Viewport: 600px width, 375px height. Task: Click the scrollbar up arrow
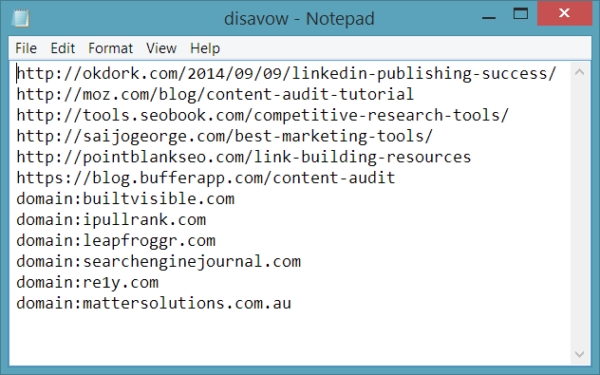[x=579, y=72]
